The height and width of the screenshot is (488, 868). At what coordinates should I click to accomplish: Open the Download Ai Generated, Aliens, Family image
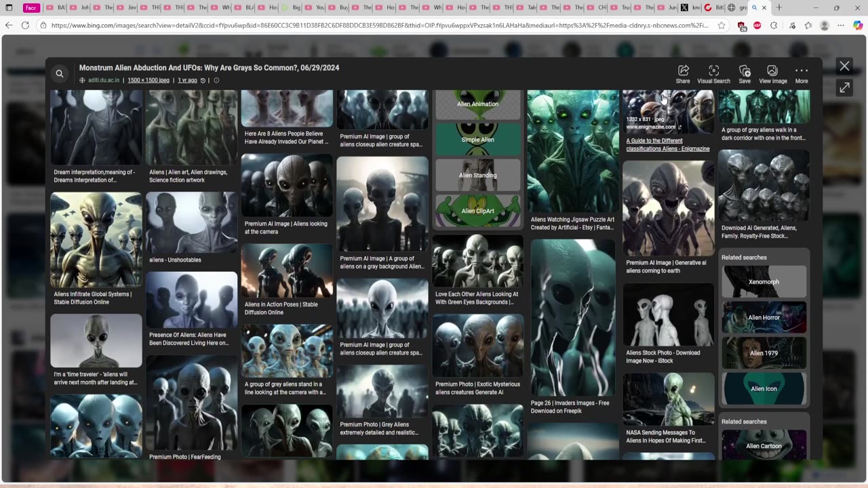764,186
